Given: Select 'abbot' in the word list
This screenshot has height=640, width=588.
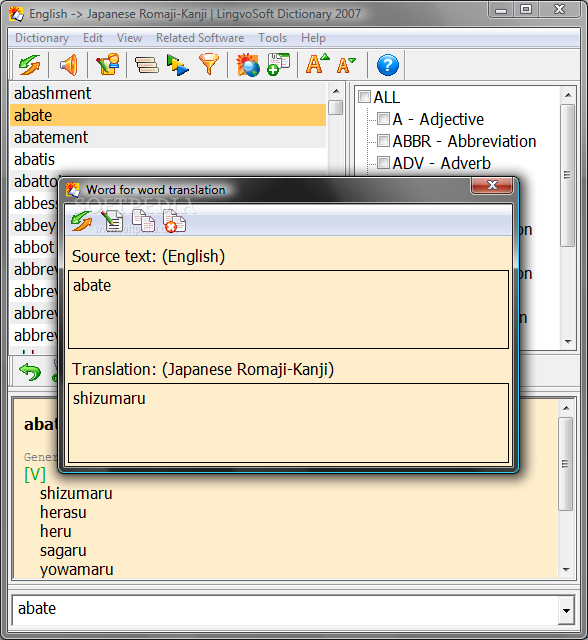Looking at the screenshot, I should (34, 247).
